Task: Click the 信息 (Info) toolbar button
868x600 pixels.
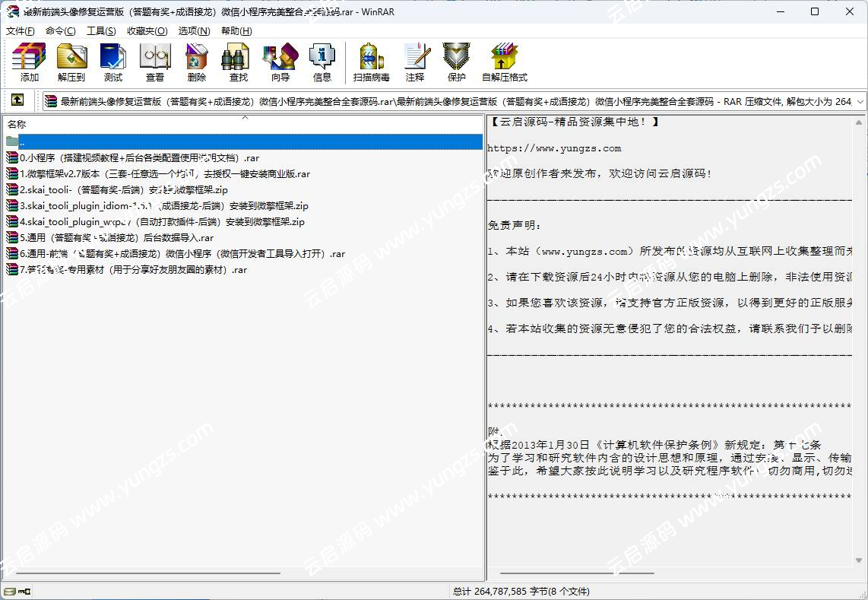Action: (x=322, y=61)
